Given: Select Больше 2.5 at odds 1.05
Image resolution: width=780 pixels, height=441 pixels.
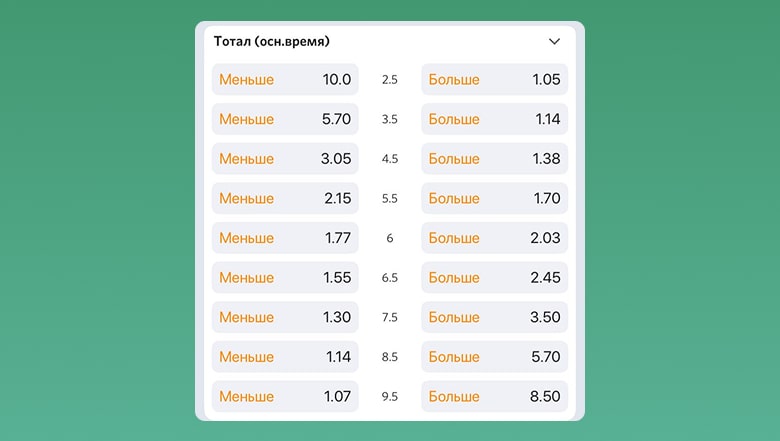Looking at the screenshot, I should click(494, 80).
